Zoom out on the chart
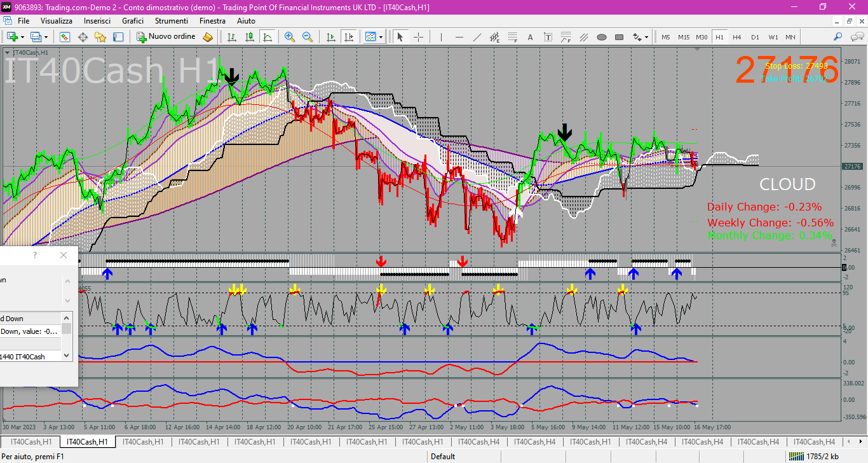 tap(308, 37)
